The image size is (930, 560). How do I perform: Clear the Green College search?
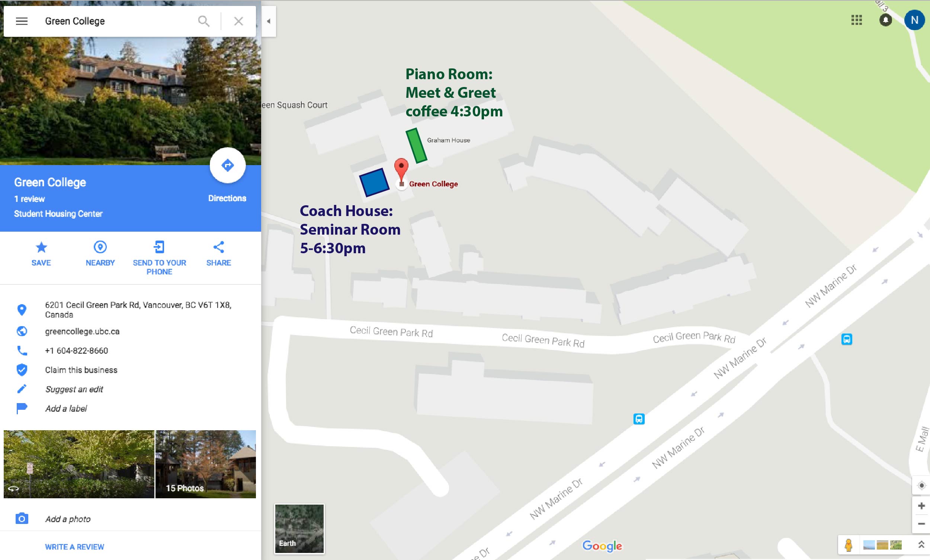point(238,21)
